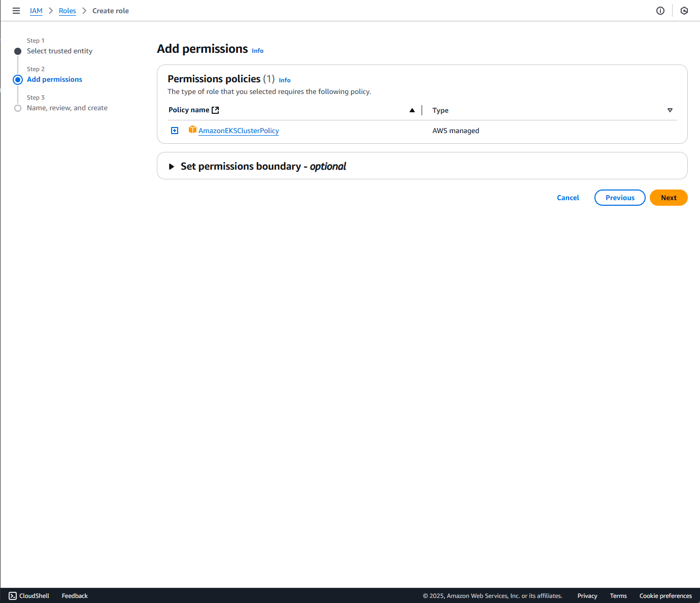
Task: Click the Cancel button
Action: tap(568, 198)
